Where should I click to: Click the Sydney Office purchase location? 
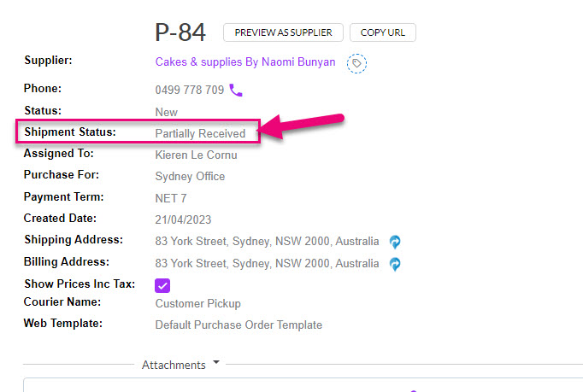coord(190,177)
